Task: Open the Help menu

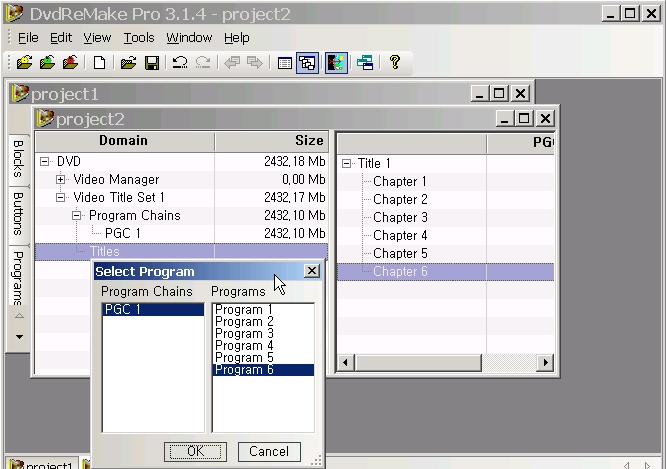Action: point(237,38)
